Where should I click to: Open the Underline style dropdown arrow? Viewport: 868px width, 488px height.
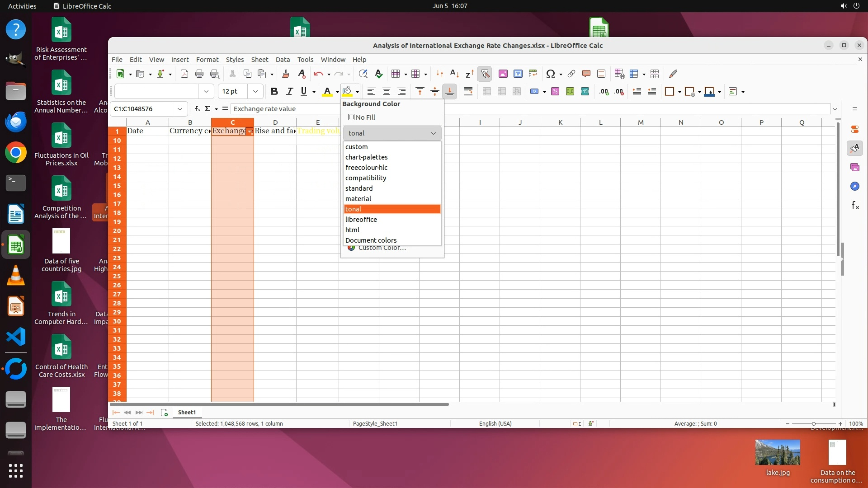314,92
